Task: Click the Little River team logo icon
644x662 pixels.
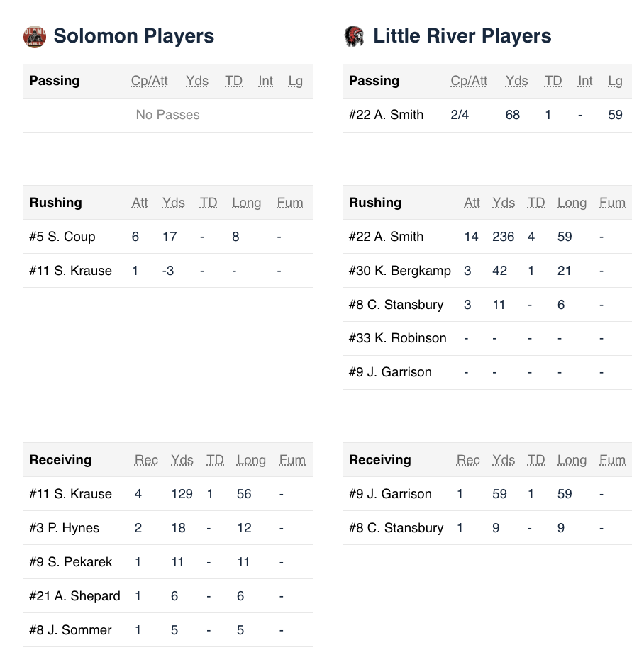Action: tap(354, 36)
